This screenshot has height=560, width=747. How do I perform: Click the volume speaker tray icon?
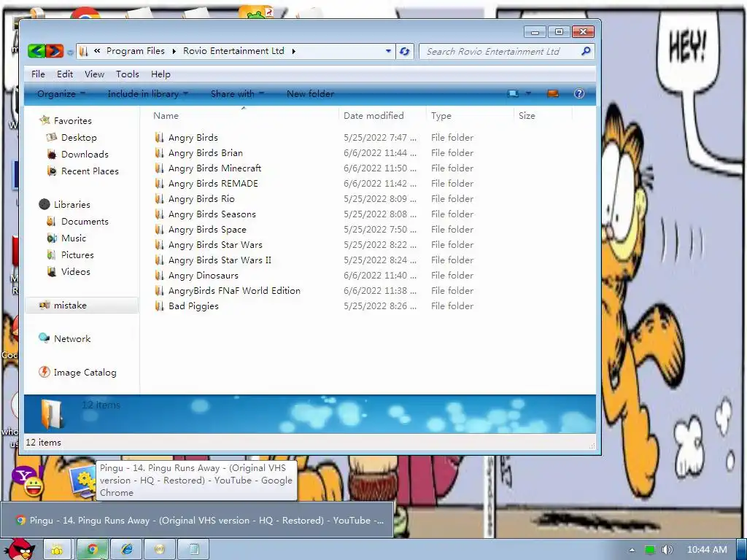pos(667,550)
